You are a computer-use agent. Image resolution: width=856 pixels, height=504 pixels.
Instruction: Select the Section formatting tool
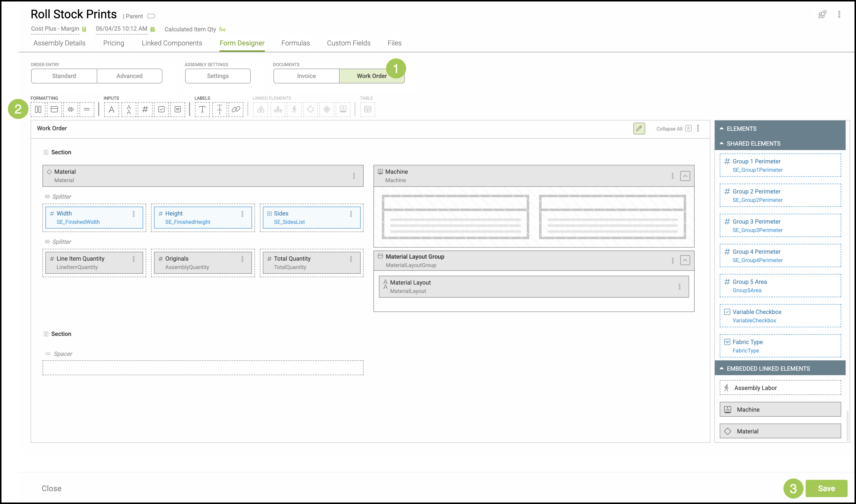pyautogui.click(x=38, y=109)
